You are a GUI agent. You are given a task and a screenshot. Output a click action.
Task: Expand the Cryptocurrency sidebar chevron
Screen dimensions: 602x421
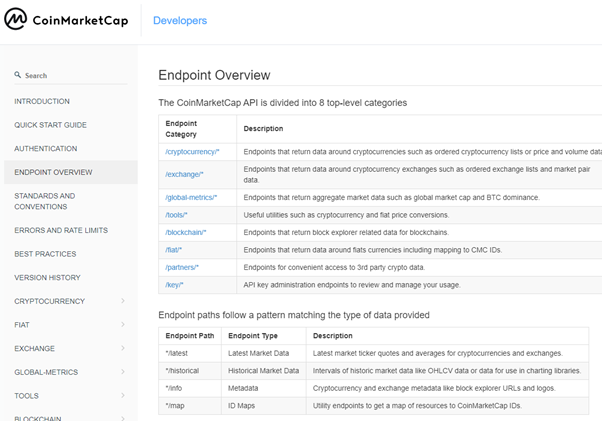123,301
